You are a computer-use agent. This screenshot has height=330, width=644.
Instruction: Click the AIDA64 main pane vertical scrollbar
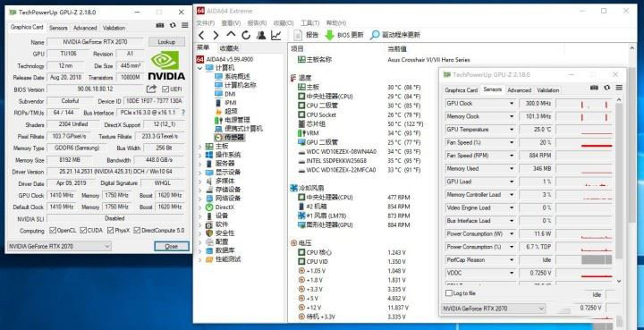pos(632,185)
